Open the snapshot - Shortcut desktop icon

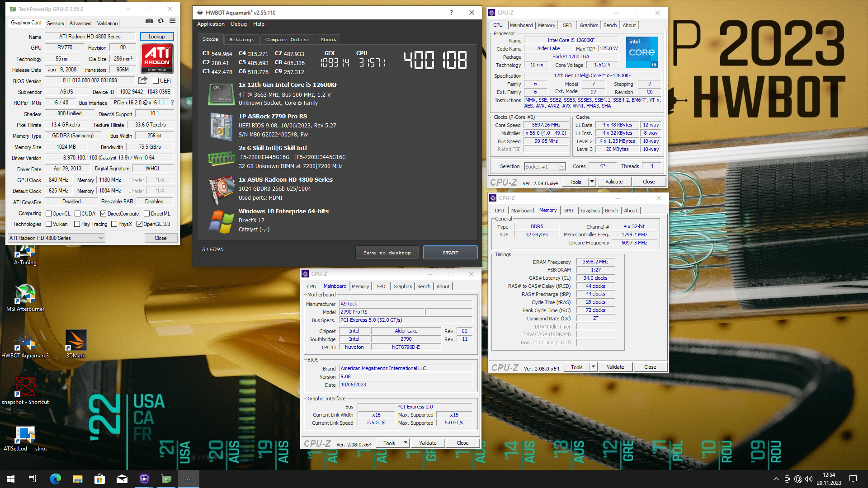[x=25, y=391]
